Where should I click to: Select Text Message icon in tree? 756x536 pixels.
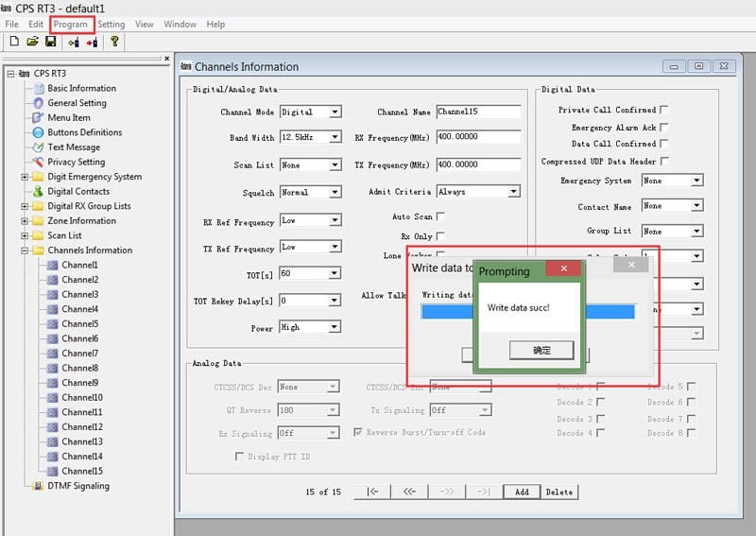pos(38,147)
